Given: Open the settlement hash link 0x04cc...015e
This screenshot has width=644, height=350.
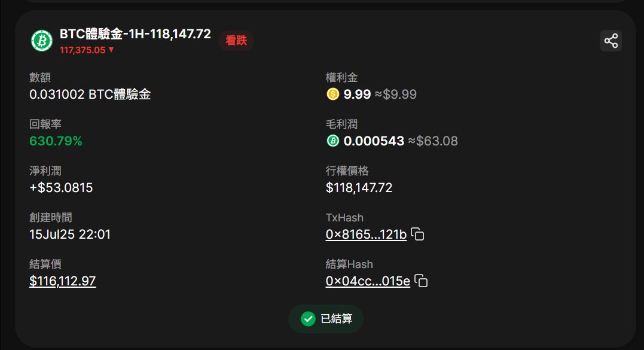Looking at the screenshot, I should point(368,281).
